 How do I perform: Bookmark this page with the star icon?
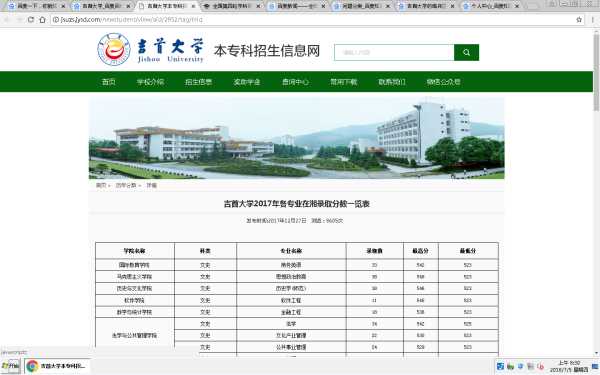(579, 20)
